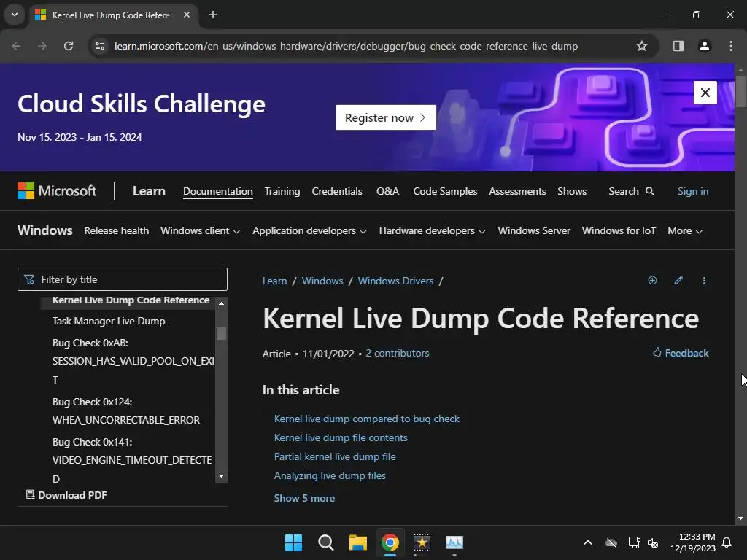
Task: Expand Application developers dropdown
Action: click(309, 231)
